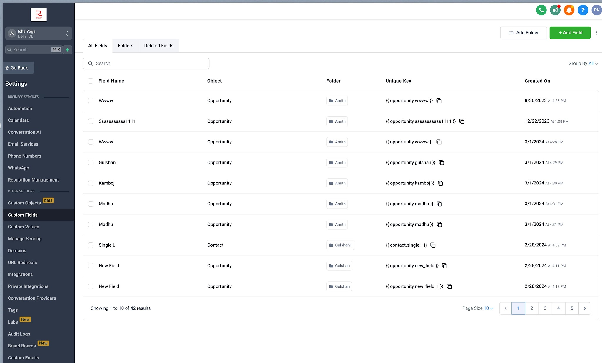Check the Shanananan field row checkbox
Viewport: 602px width, 363px height.
click(91, 121)
